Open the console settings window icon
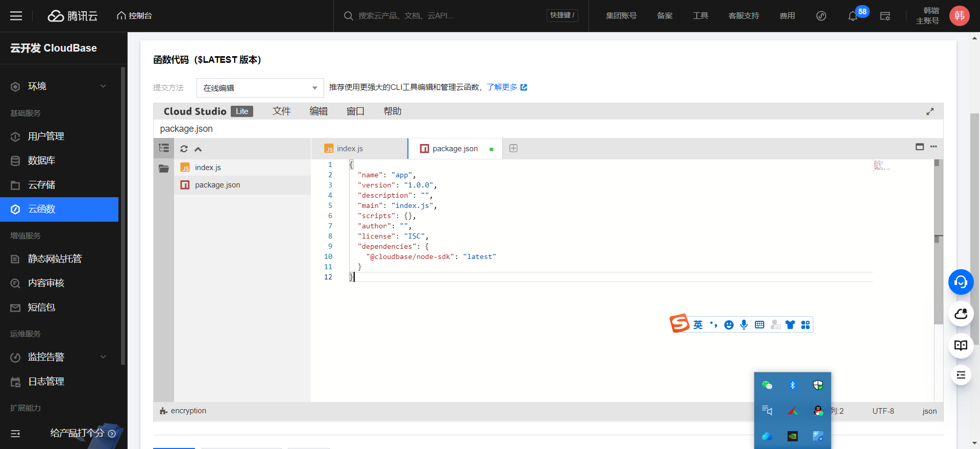Screen dimensions: 980x449 pos(885,16)
